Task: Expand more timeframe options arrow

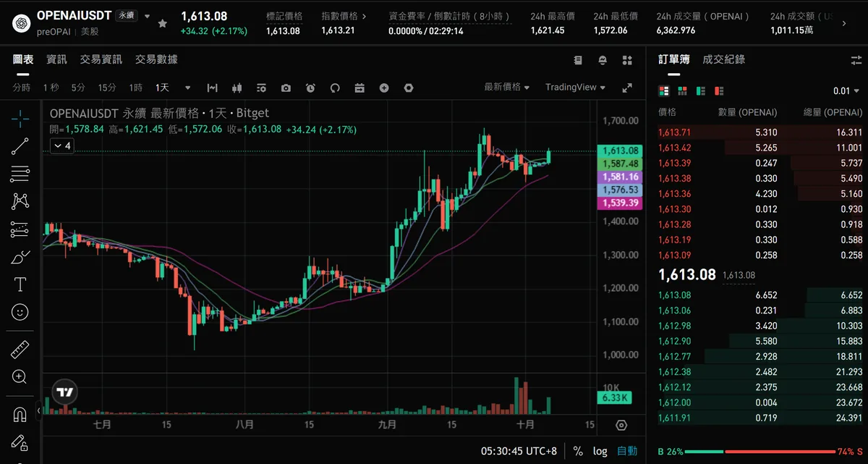Action: 188,88
